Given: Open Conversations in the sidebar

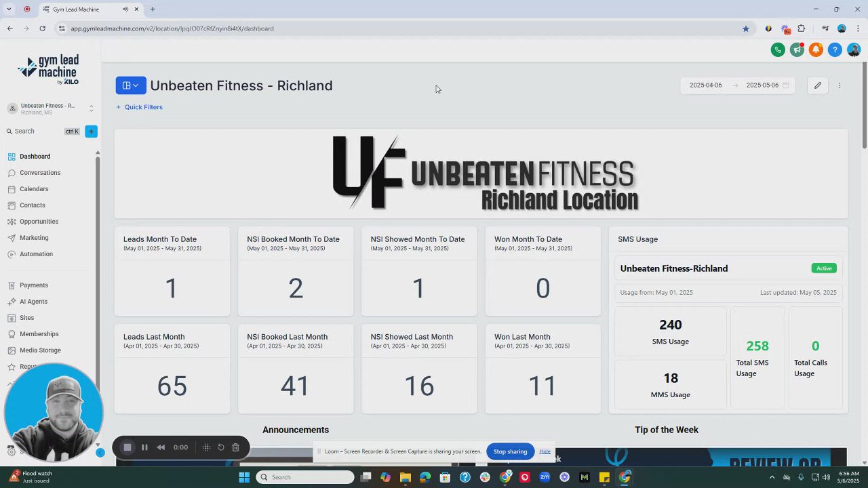Looking at the screenshot, I should [x=40, y=173].
